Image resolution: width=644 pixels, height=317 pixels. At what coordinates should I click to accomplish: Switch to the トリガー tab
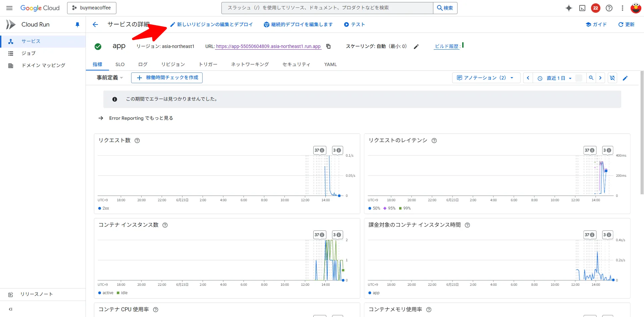208,64
